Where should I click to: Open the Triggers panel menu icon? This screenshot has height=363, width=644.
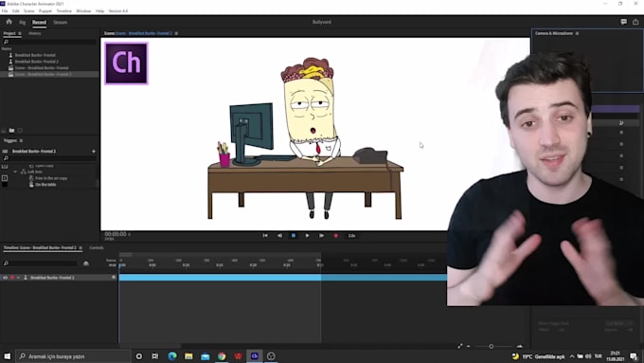(x=21, y=140)
